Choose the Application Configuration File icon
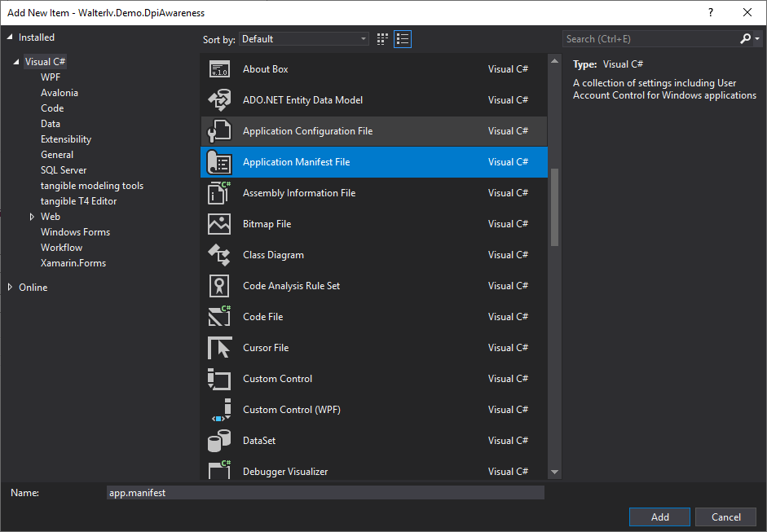The image size is (767, 532). pos(219,131)
